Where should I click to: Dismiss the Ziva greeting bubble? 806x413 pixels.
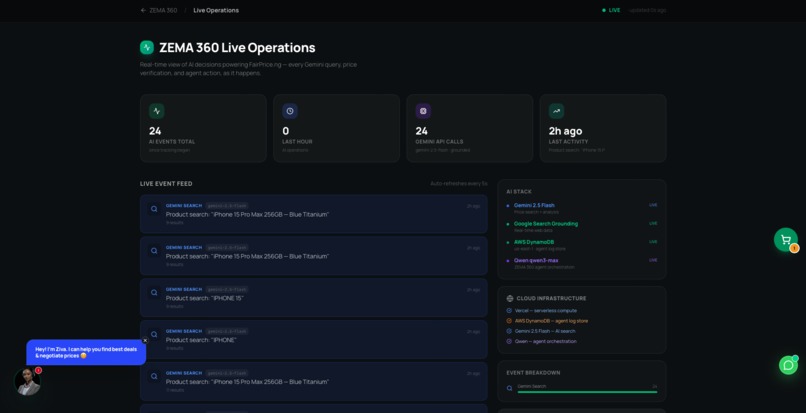(145, 340)
